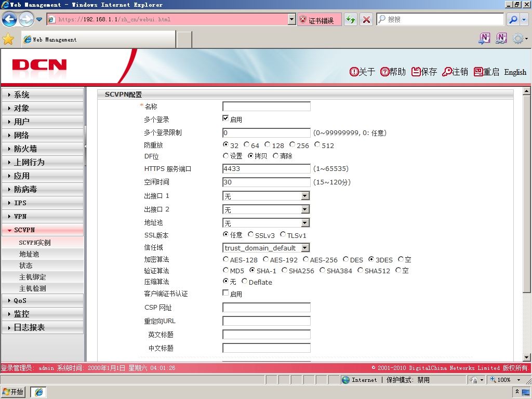
Task: Open the IE Tools gear icon
Action: [518, 38]
